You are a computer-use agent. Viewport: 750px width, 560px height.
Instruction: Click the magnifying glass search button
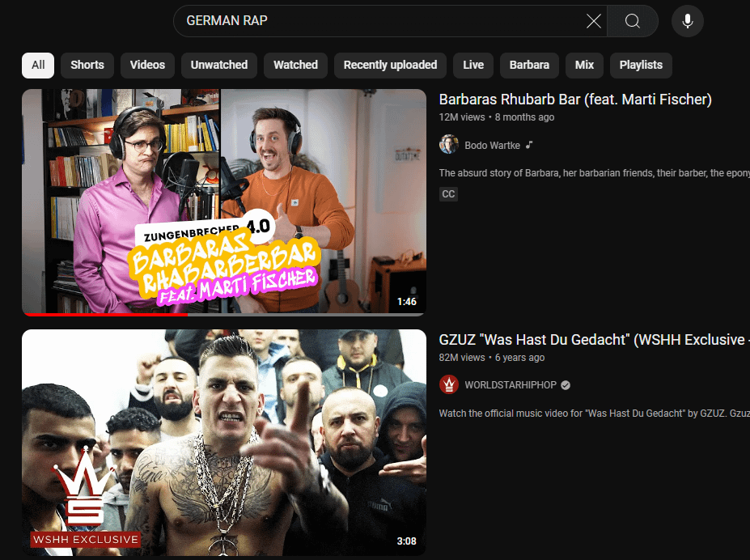click(633, 21)
